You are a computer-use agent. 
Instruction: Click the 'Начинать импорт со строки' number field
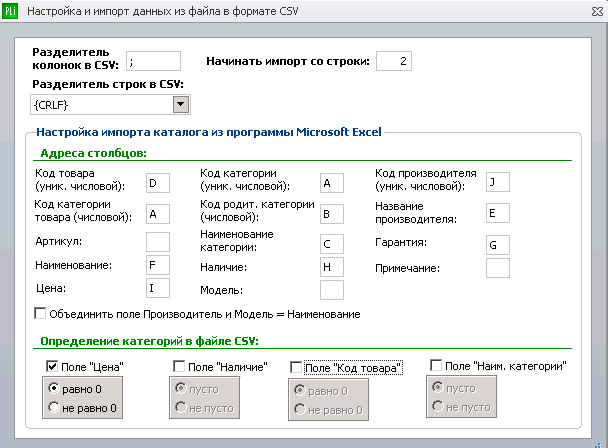coord(394,61)
